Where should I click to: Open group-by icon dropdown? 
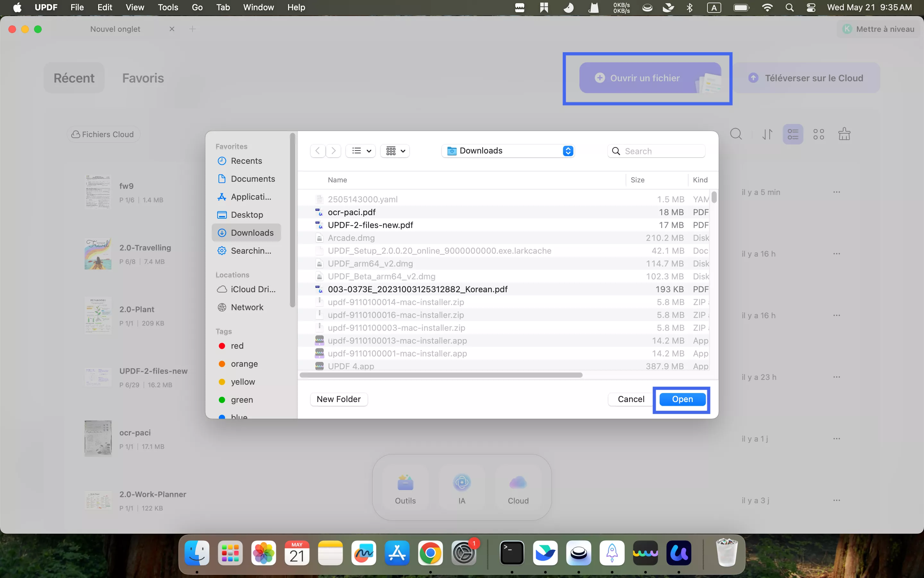coord(395,151)
